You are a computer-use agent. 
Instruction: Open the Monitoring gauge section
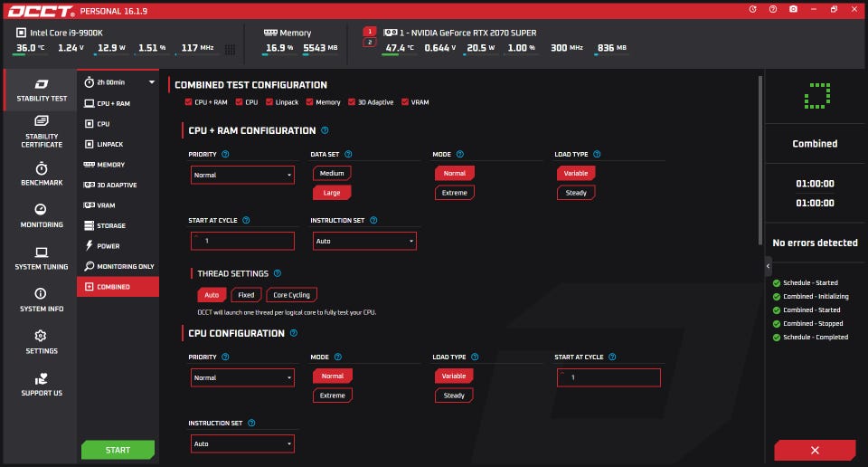42,216
